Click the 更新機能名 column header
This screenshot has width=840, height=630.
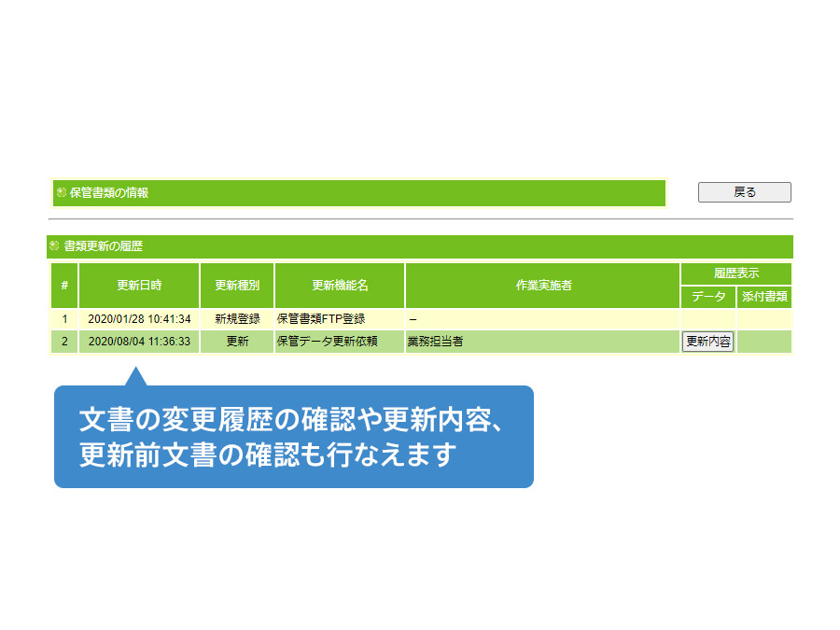pyautogui.click(x=340, y=286)
